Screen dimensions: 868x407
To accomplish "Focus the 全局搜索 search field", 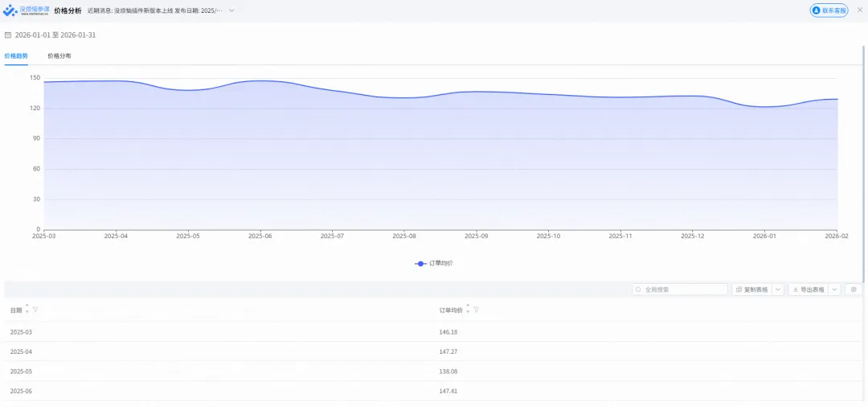I will pos(680,290).
